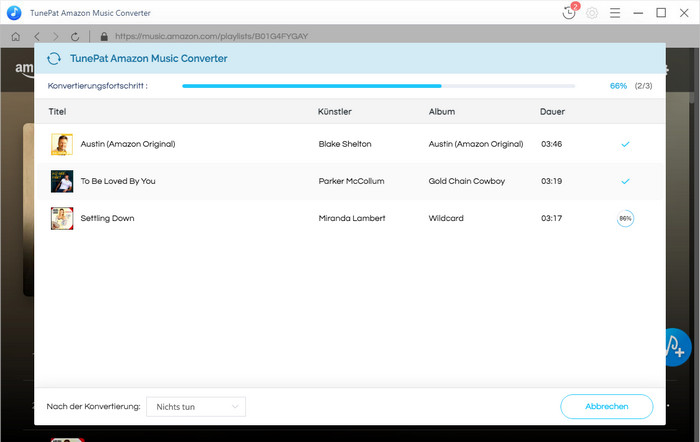The image size is (700, 442).
Task: Click duration 03:46
Action: click(551, 144)
